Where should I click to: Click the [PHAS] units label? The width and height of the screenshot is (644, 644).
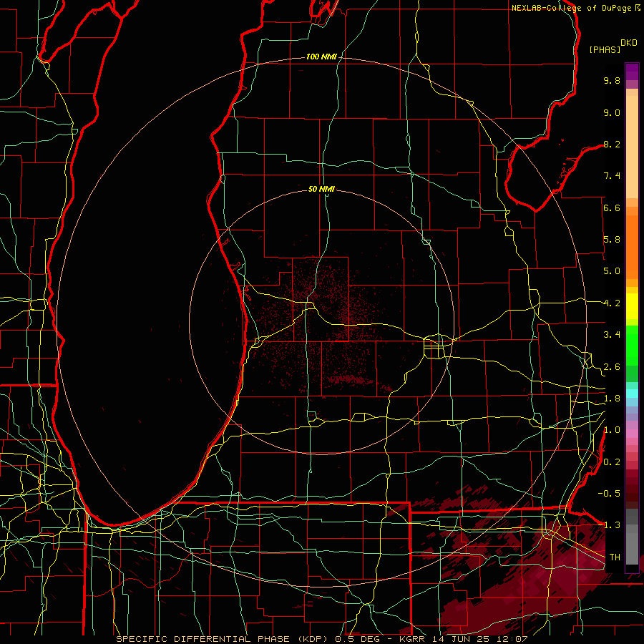click(605, 49)
